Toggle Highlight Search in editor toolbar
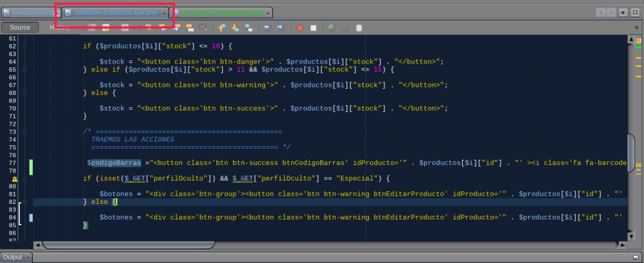The image size is (644, 263). tap(189, 28)
